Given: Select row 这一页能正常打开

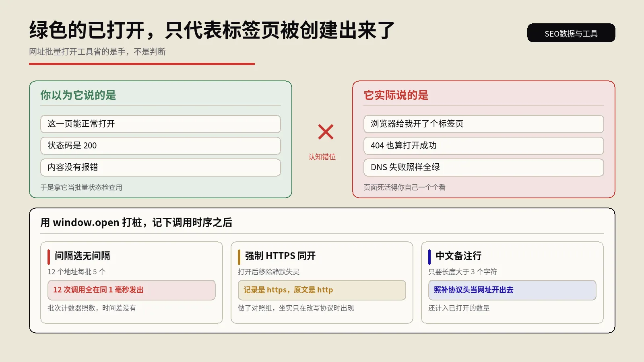Looking at the screenshot, I should click(161, 124).
